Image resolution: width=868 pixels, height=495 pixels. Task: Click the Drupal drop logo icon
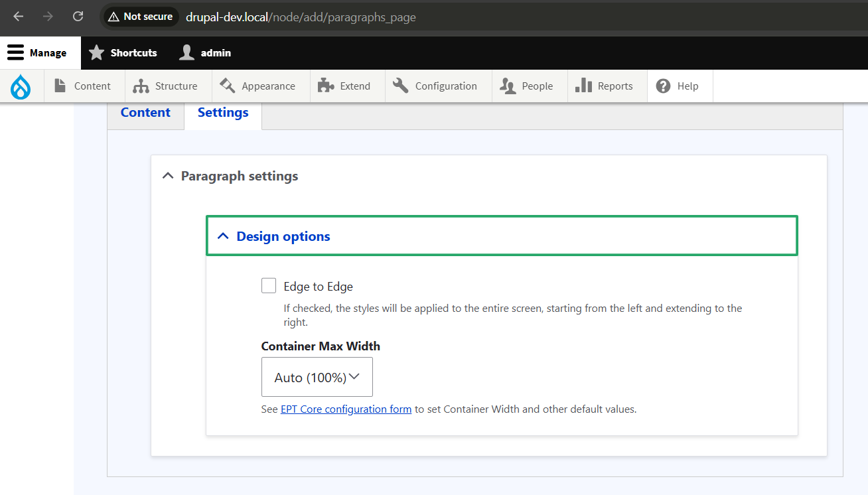[x=21, y=86]
